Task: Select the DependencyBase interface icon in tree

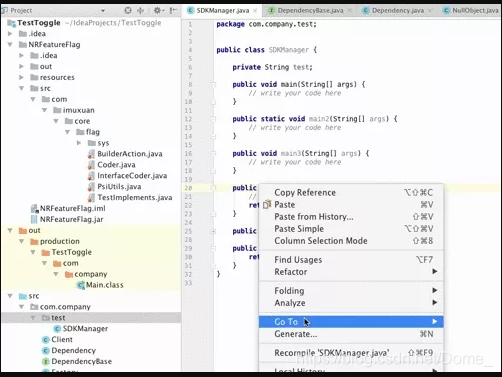Action: (x=46, y=362)
